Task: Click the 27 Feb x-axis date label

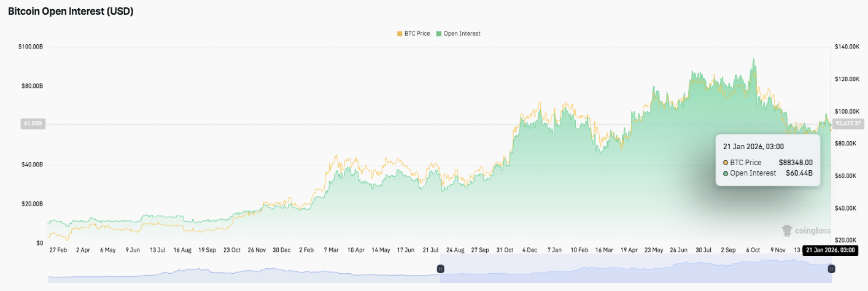Action: pyautogui.click(x=58, y=250)
